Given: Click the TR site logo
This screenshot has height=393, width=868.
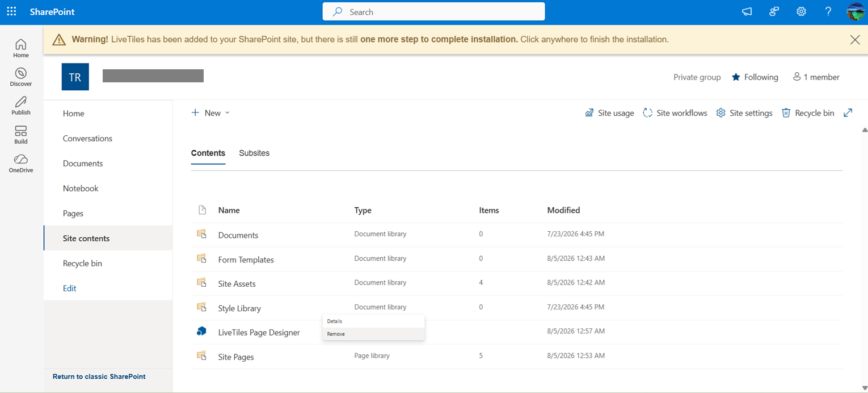Looking at the screenshot, I should point(75,77).
